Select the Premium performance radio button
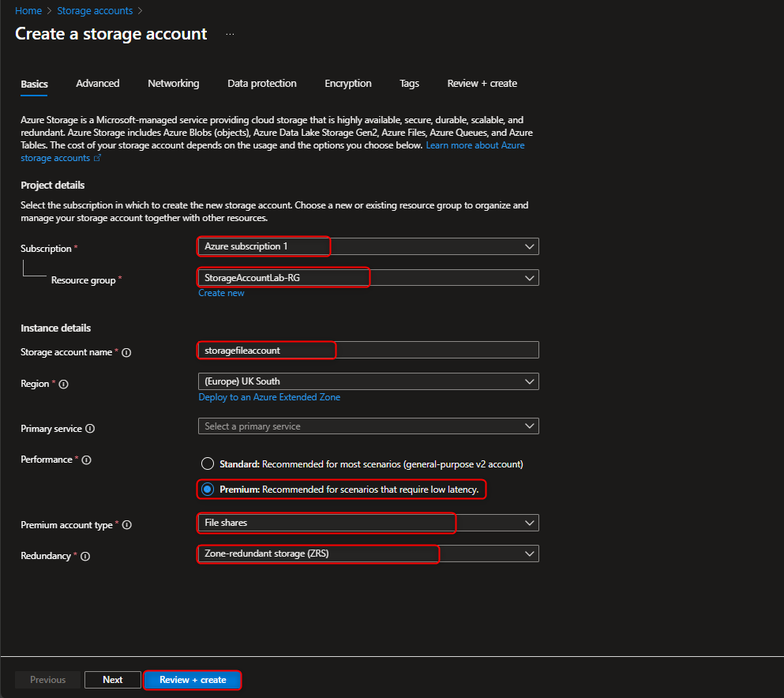This screenshot has height=698, width=784. point(207,490)
